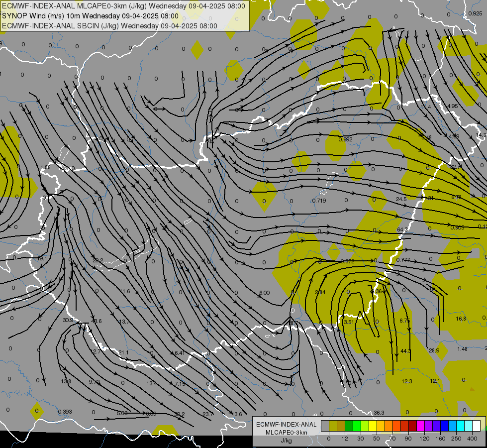The height and width of the screenshot is (448, 487).
Task: Click the 9.72 map value
Action: 95,382
